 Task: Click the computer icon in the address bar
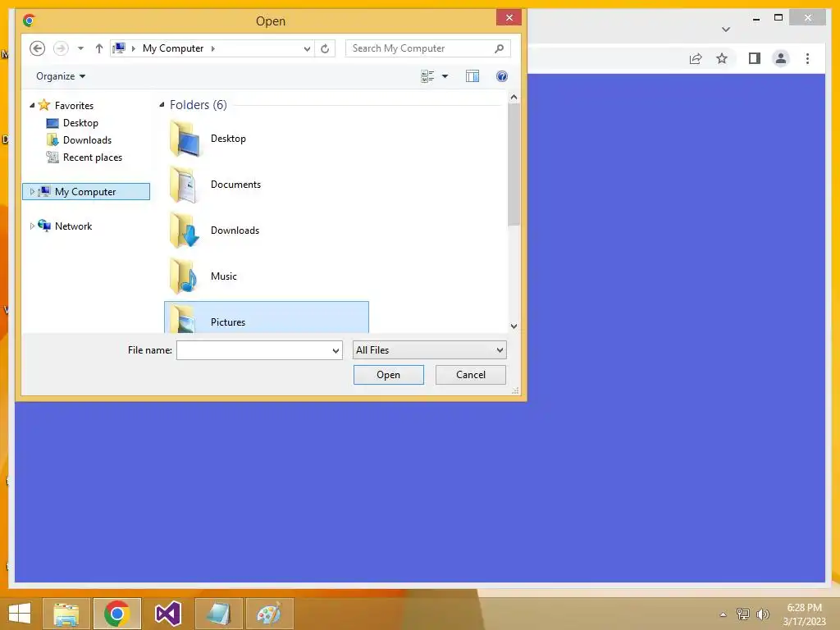[x=119, y=48]
